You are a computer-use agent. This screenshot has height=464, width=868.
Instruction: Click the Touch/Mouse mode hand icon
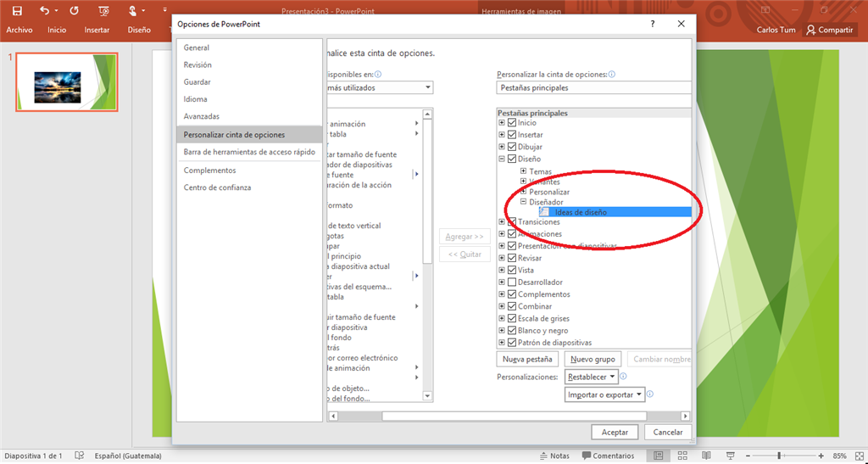point(132,10)
